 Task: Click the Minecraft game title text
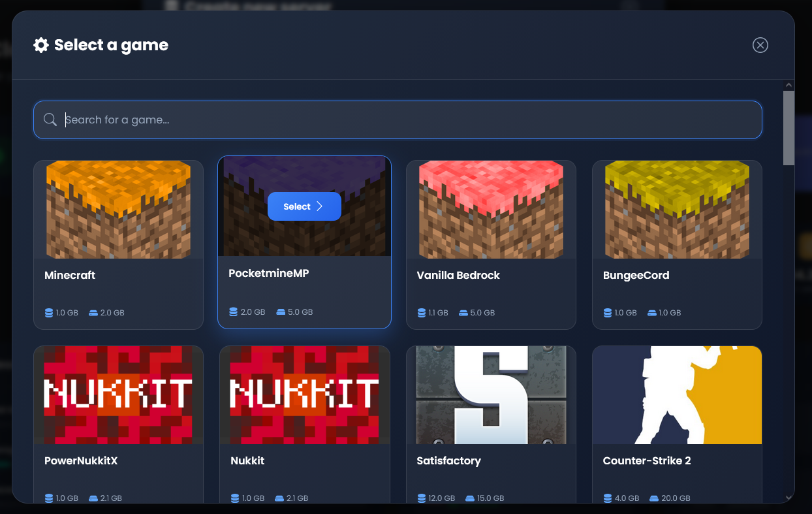coord(70,275)
